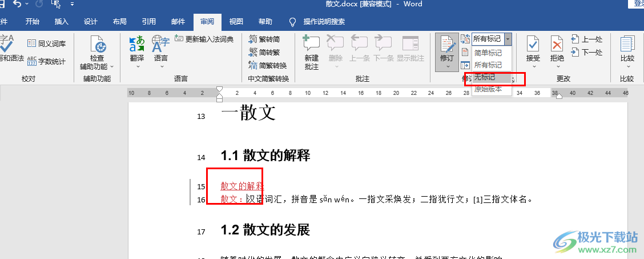
Task: Convert text with 繁转简
Action: coord(264,39)
